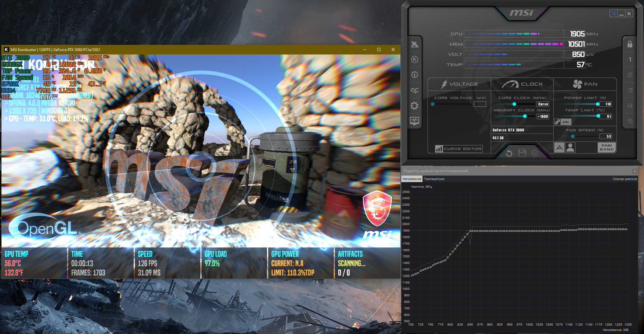Select profile slot 1
644x334 pixels.
point(630,59)
